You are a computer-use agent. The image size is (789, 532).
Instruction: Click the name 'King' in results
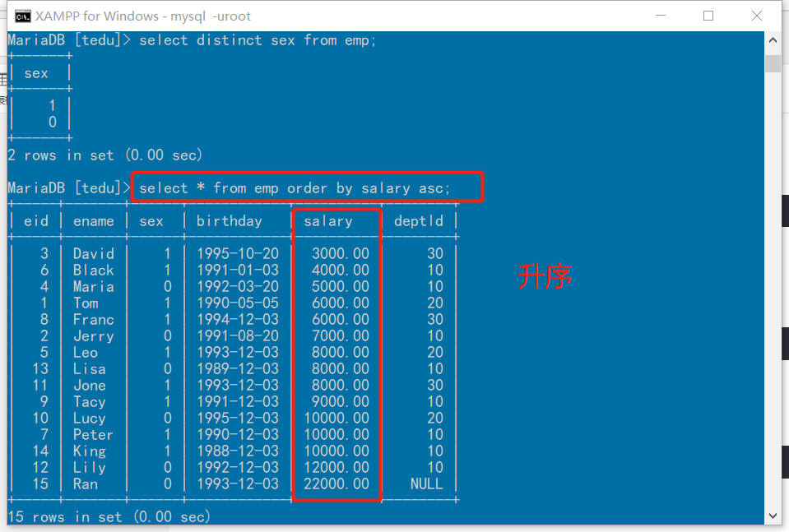click(90, 451)
